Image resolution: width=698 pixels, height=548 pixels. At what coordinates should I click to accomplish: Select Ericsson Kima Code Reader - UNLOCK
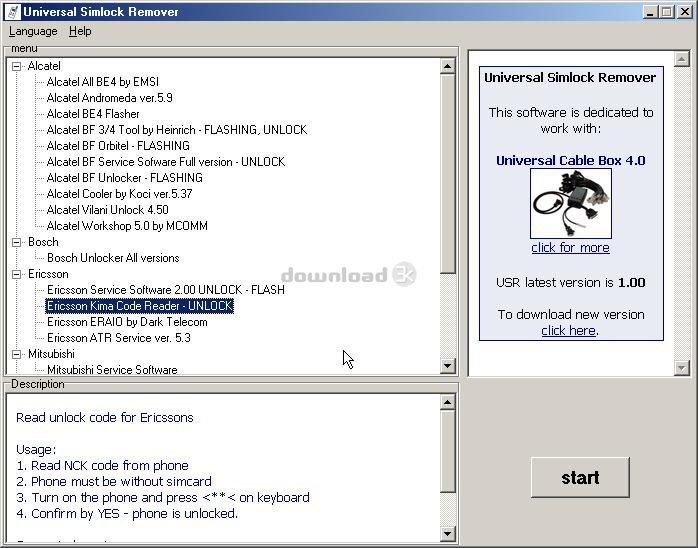pos(139,306)
